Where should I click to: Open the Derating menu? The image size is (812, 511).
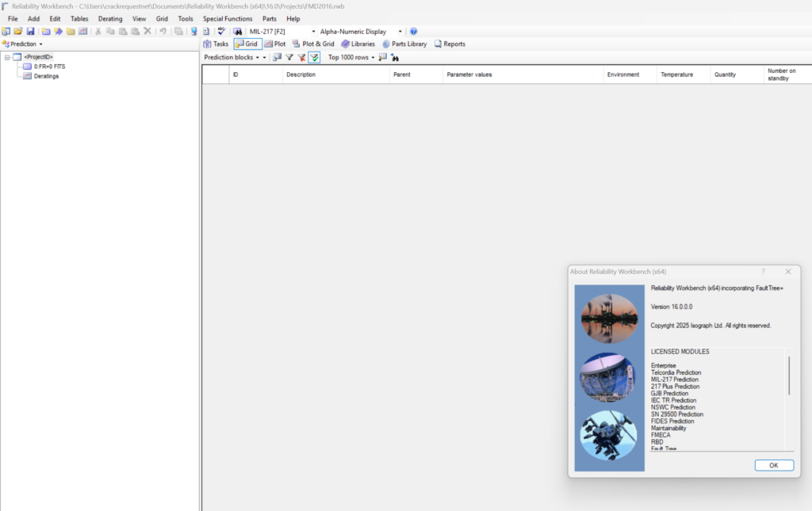110,19
